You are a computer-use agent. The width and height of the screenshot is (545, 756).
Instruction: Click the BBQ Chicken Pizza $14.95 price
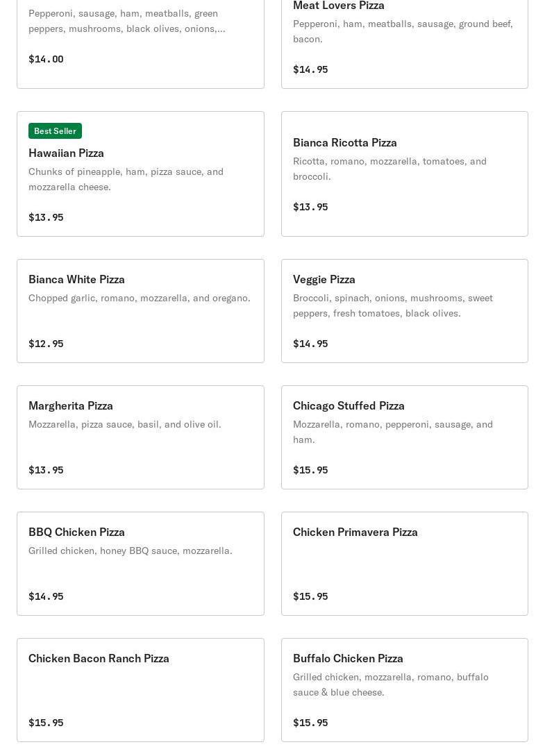pyautogui.click(x=46, y=596)
